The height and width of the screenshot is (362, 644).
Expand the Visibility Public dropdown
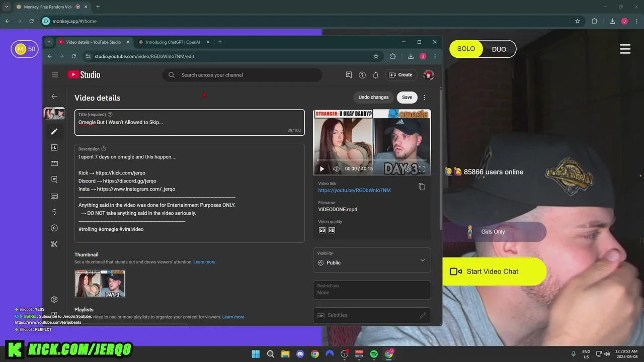372,260
